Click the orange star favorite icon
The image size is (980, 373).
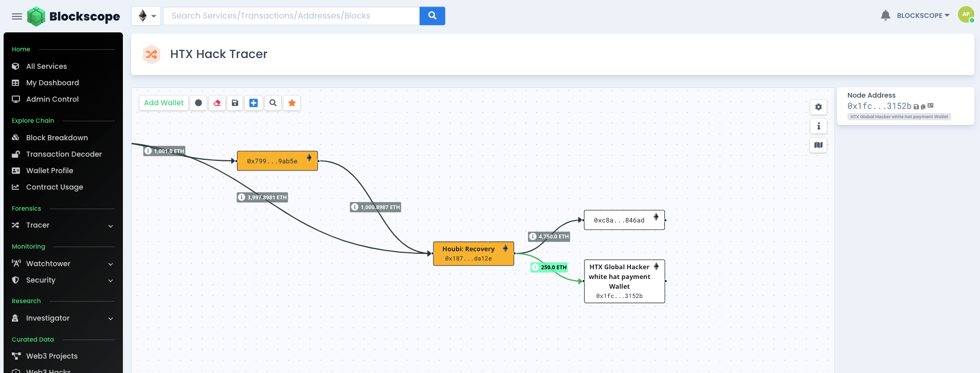tap(292, 103)
